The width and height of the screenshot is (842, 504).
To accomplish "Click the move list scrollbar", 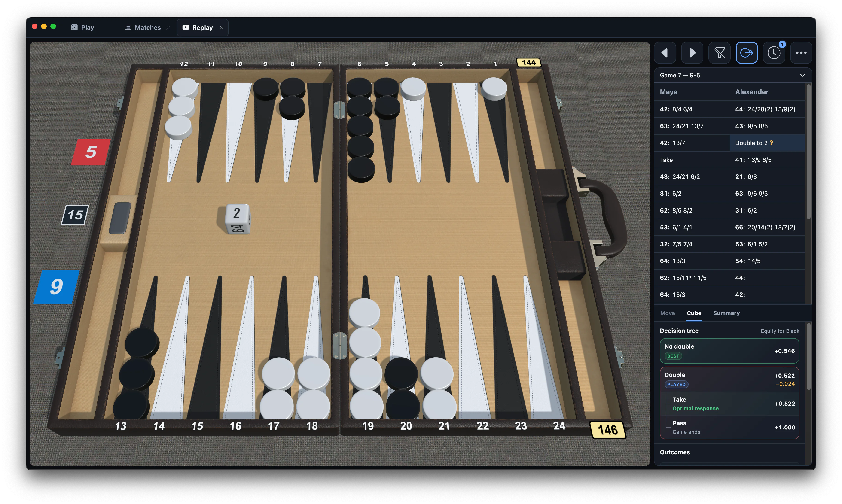I will (x=808, y=151).
